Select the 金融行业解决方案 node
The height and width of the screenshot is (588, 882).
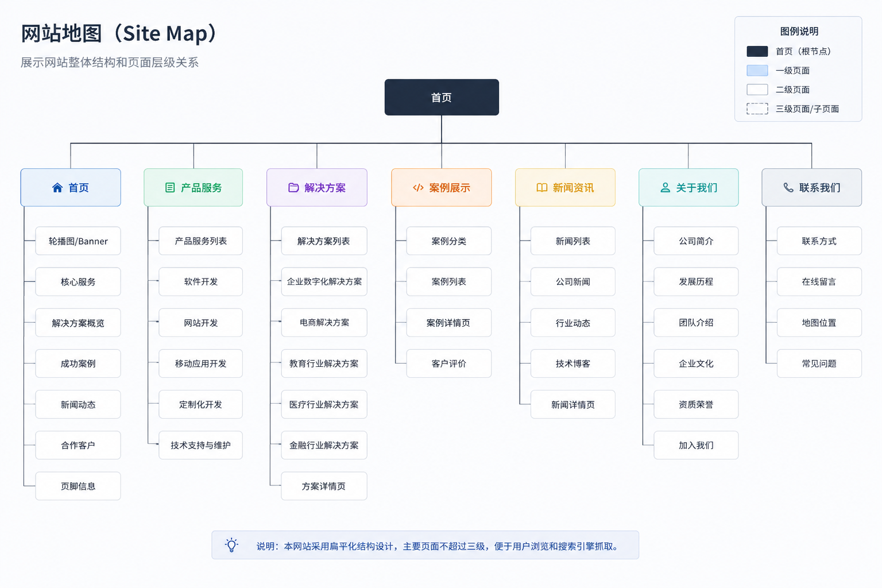point(324,445)
